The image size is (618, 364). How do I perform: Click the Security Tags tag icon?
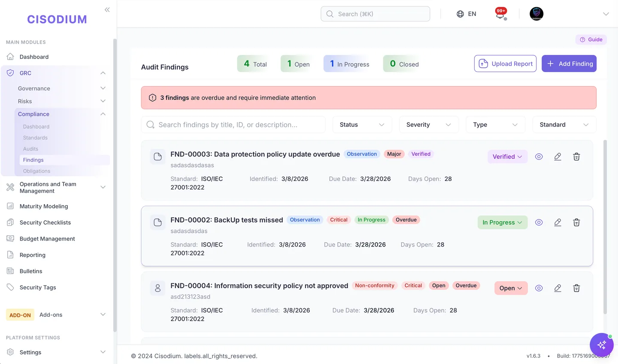click(x=10, y=287)
